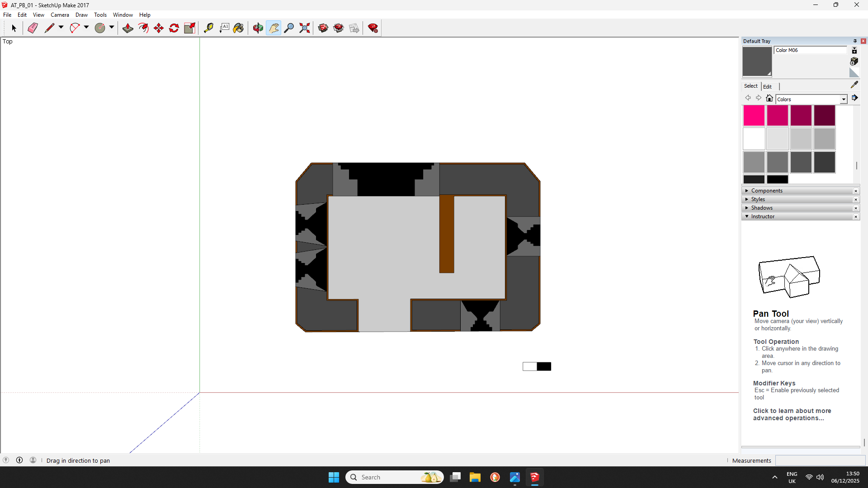The width and height of the screenshot is (868, 488).
Task: Pin the Default Tray panel
Action: 855,41
